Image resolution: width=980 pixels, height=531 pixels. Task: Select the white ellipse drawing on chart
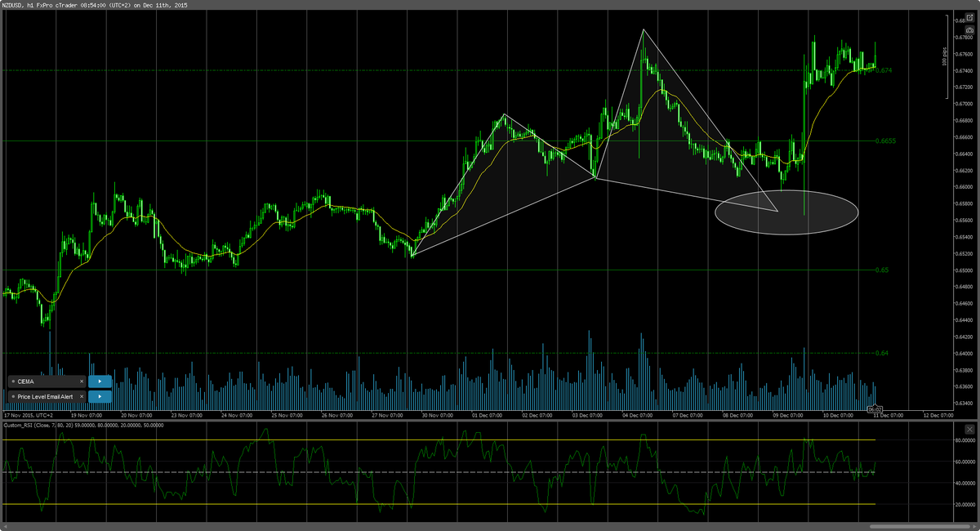tap(786, 211)
